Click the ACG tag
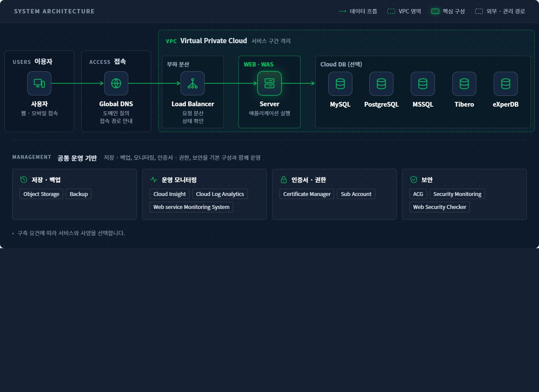This screenshot has width=539, height=392. (x=418, y=194)
